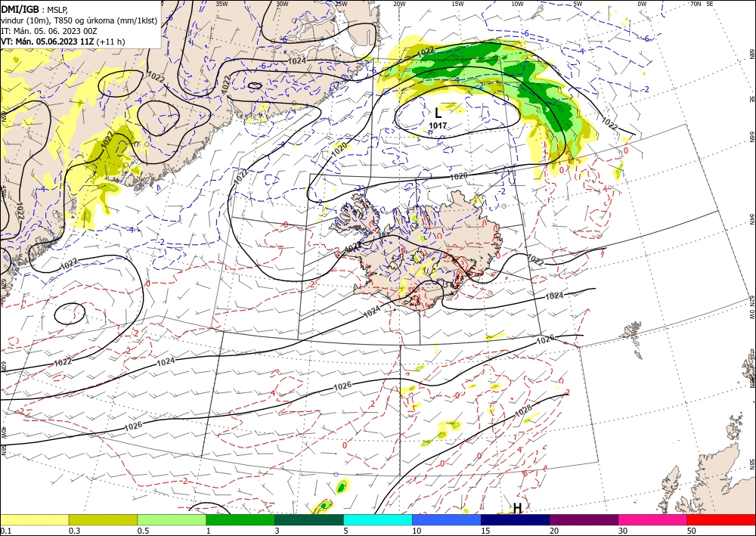Click the 'VT: Mán. 05.06.2023 11Z' valid time
The height and width of the screenshot is (536, 756).
pos(47,42)
